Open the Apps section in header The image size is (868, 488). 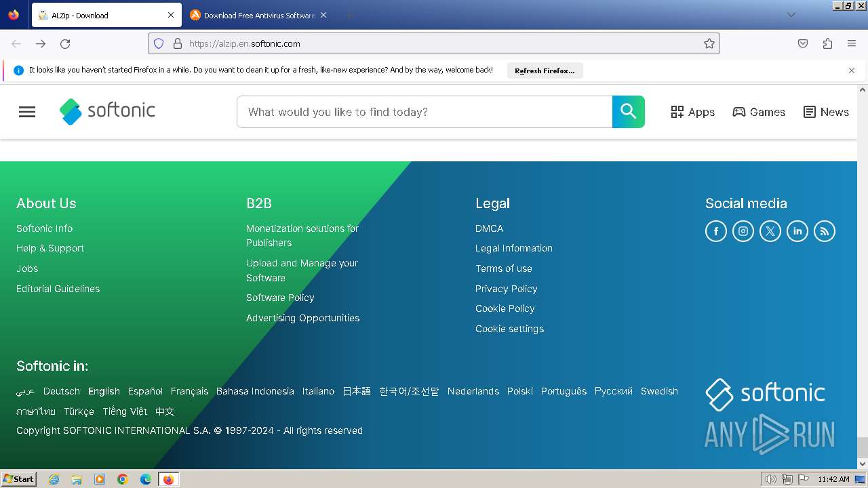692,112
